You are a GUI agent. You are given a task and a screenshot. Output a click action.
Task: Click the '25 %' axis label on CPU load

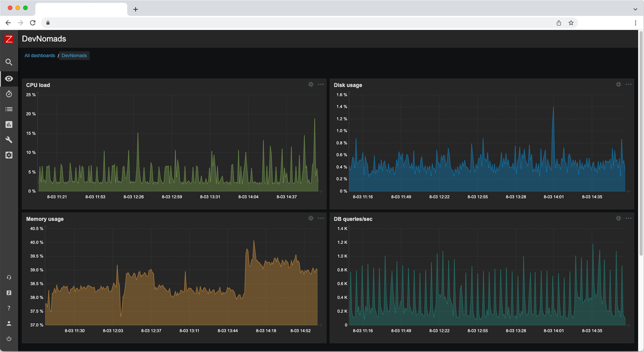[31, 95]
